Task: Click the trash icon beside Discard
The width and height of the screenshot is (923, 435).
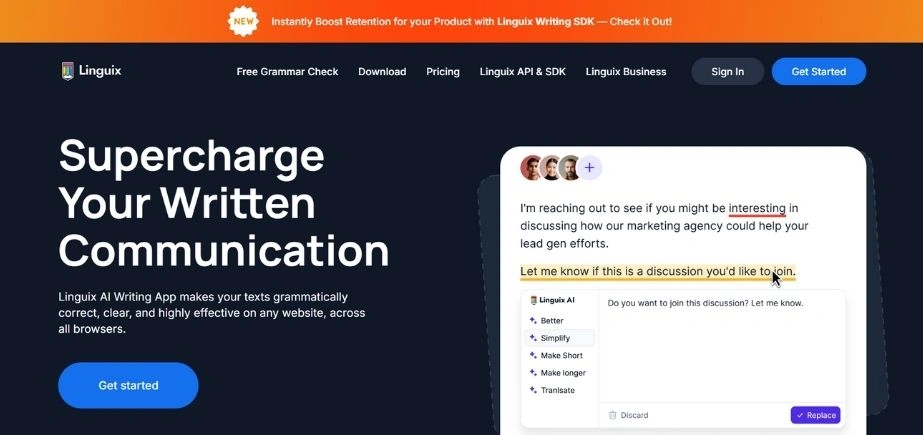Action: point(612,415)
